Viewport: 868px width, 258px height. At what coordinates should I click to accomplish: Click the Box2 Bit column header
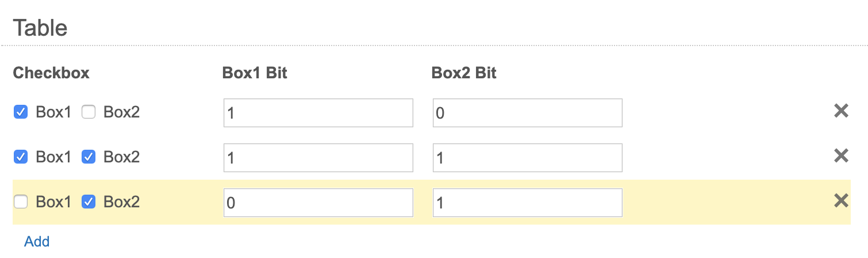464,73
